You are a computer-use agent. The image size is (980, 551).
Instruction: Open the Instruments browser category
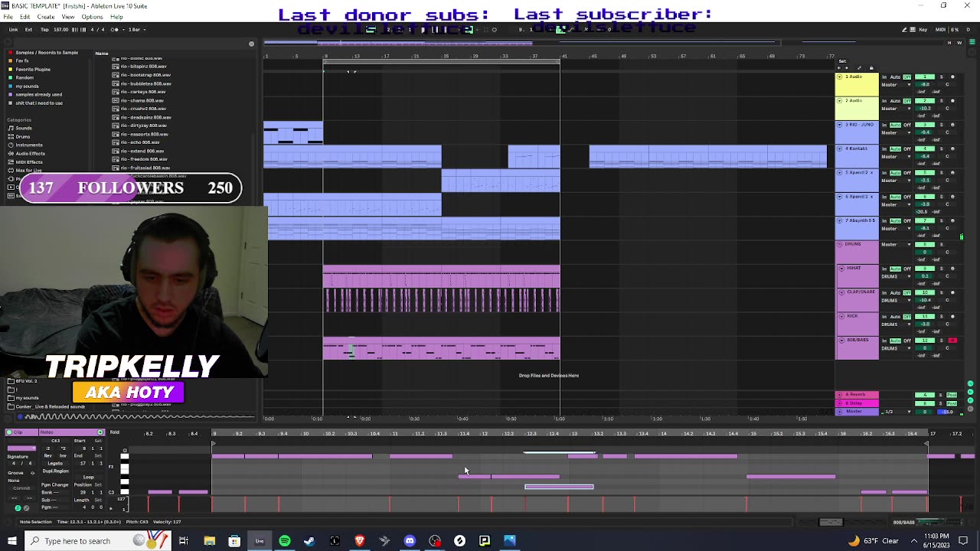click(29, 145)
